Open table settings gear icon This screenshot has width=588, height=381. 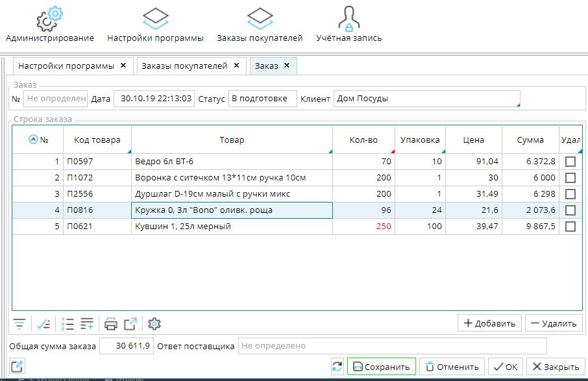coord(154,324)
